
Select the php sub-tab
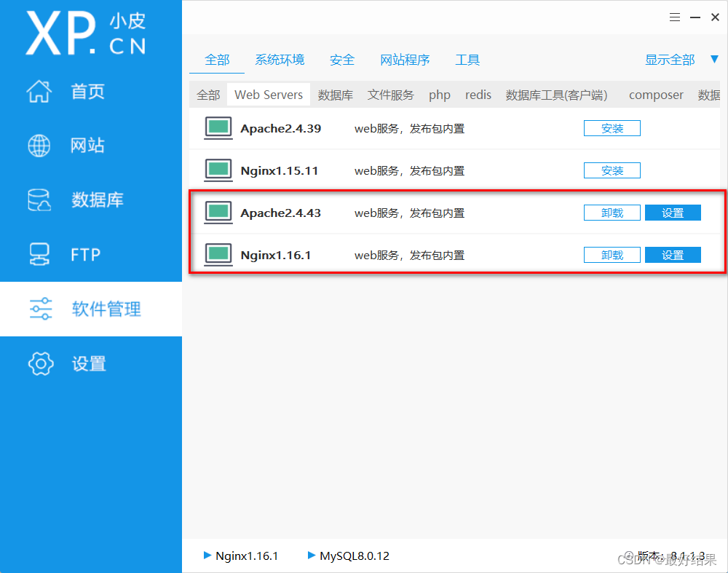click(x=439, y=95)
